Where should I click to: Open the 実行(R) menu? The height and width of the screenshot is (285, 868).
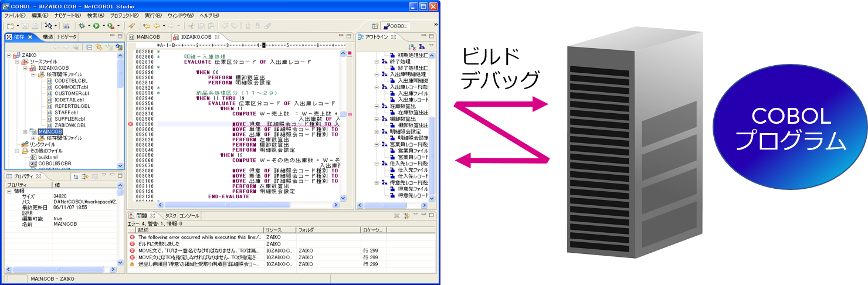[x=154, y=15]
